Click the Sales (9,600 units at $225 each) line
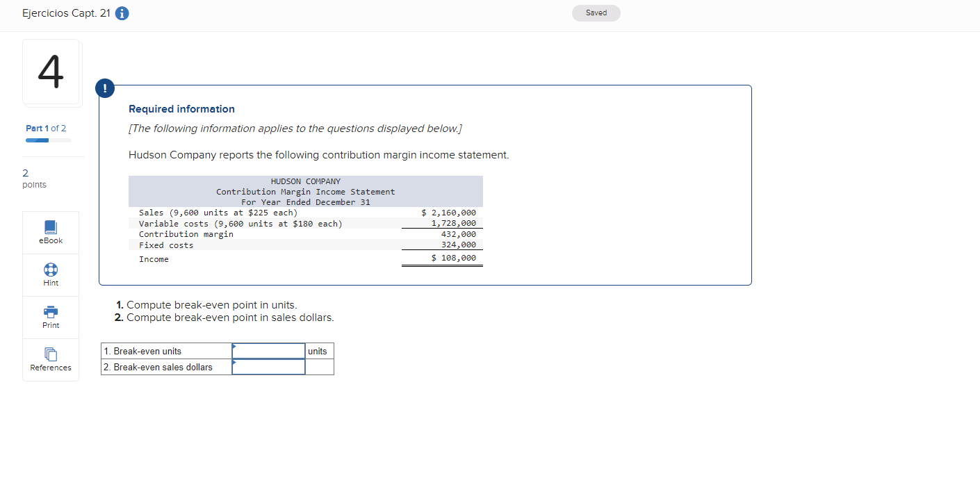The image size is (980, 494). tap(218, 213)
